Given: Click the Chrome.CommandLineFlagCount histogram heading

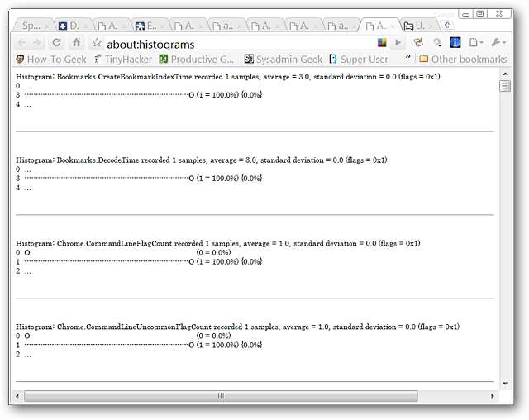Looking at the screenshot, I should [x=218, y=244].
